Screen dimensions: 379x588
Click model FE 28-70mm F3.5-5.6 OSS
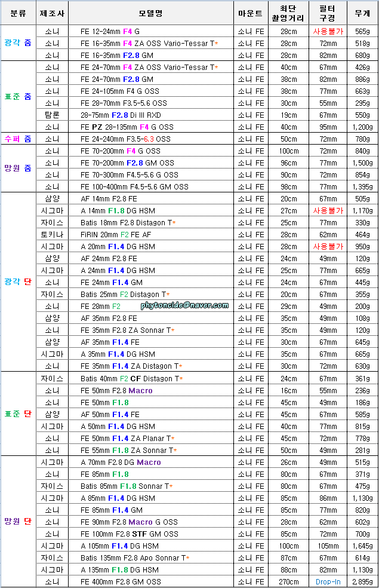[124, 103]
